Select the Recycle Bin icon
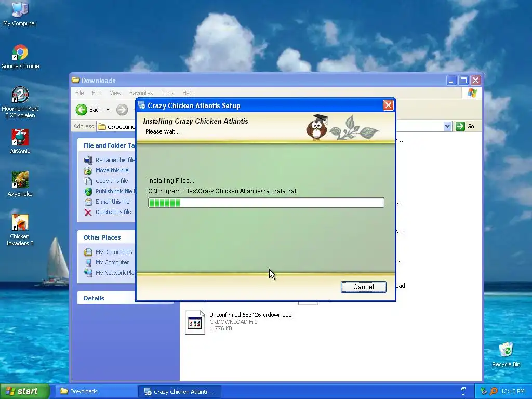532x399 pixels. 506,354
